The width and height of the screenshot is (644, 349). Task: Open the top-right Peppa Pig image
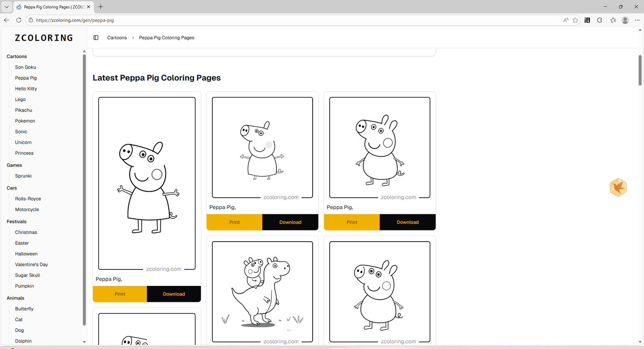pos(380,148)
